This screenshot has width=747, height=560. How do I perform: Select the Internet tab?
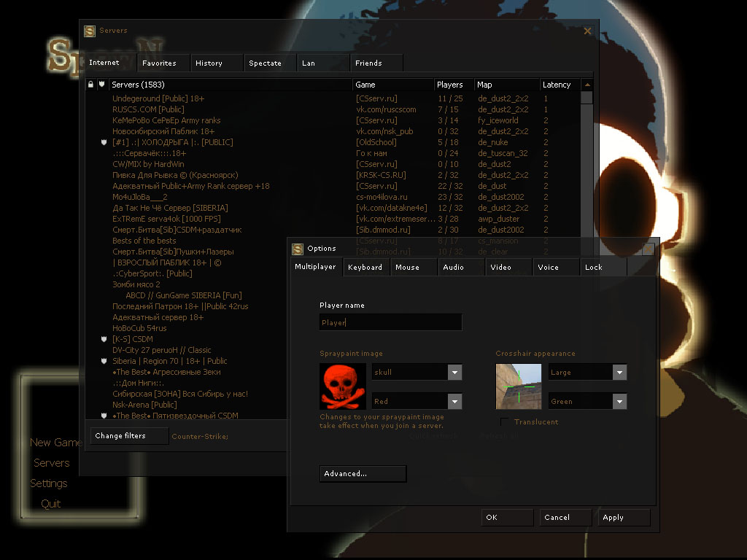(x=110, y=63)
